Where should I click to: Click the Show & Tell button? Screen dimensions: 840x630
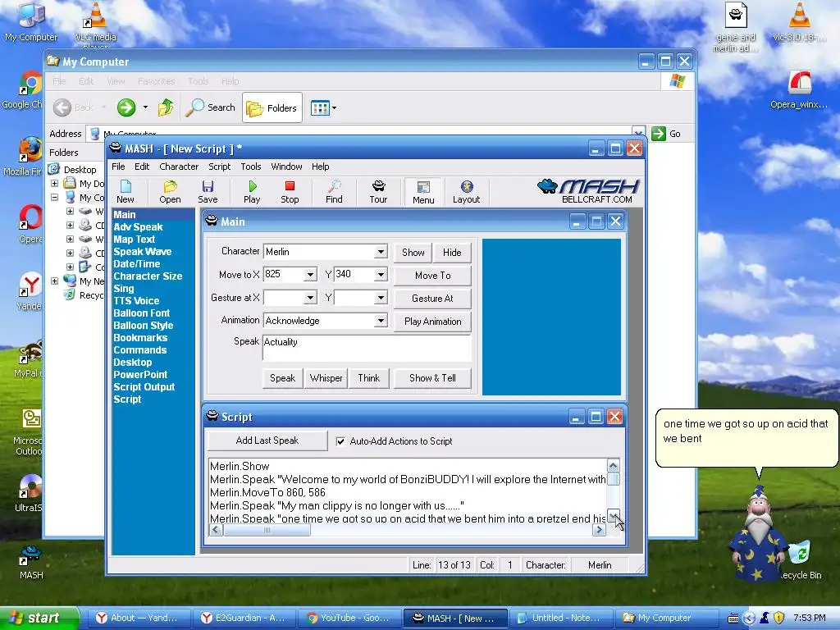[x=433, y=378]
